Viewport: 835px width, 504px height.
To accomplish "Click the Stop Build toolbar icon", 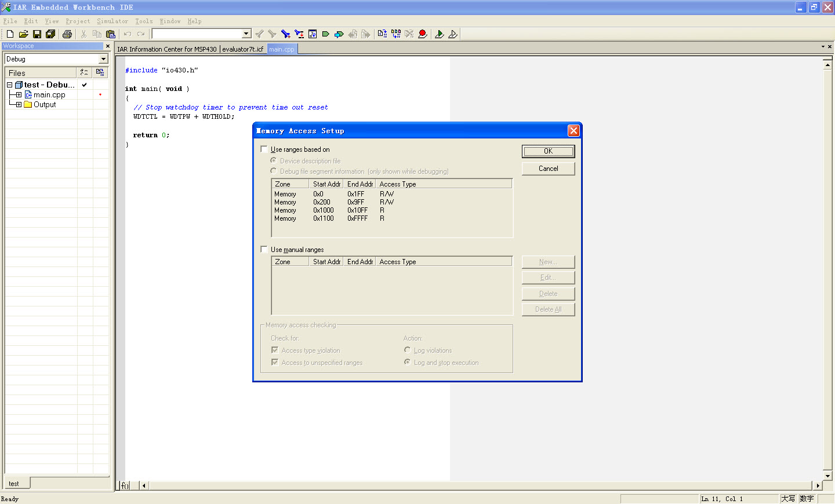I will (409, 34).
